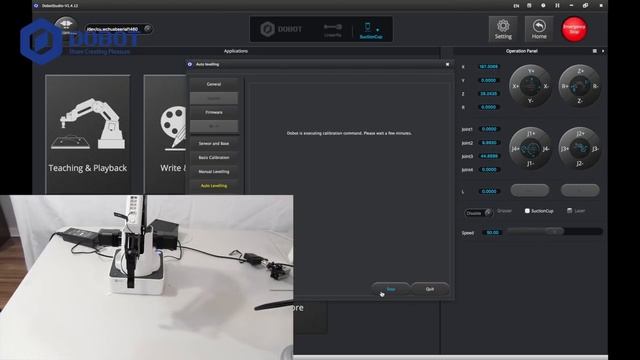The height and width of the screenshot is (360, 640).
Task: Open the Setting gear button
Action: tap(503, 29)
